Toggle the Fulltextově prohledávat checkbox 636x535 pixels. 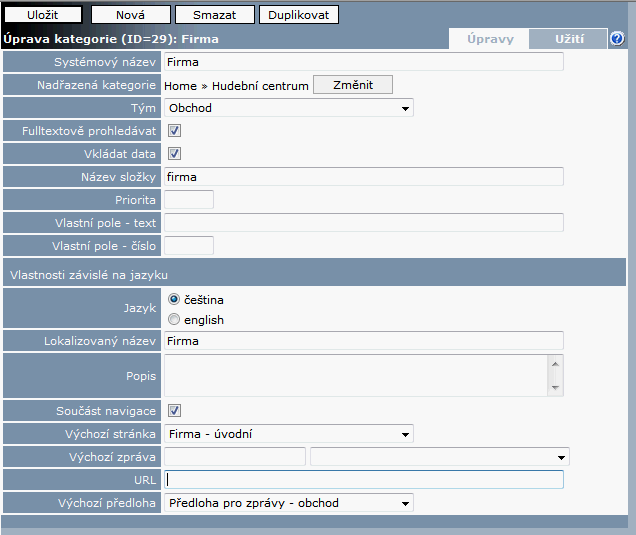coord(174,130)
